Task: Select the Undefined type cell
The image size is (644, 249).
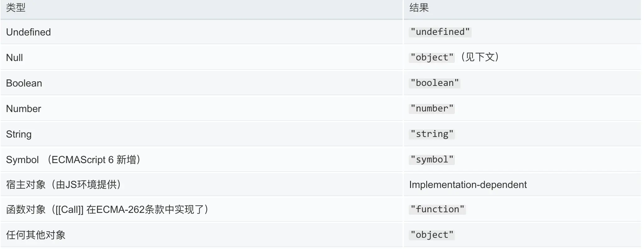Action: pyautogui.click(x=28, y=32)
